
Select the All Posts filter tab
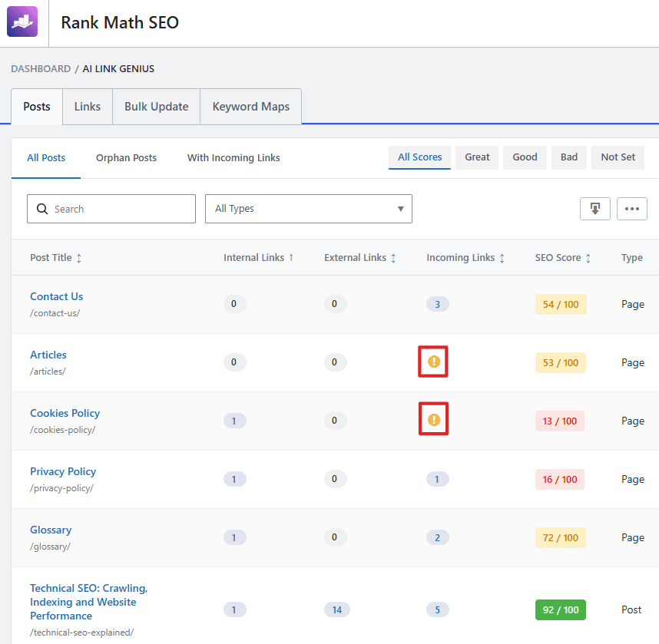[x=46, y=158]
